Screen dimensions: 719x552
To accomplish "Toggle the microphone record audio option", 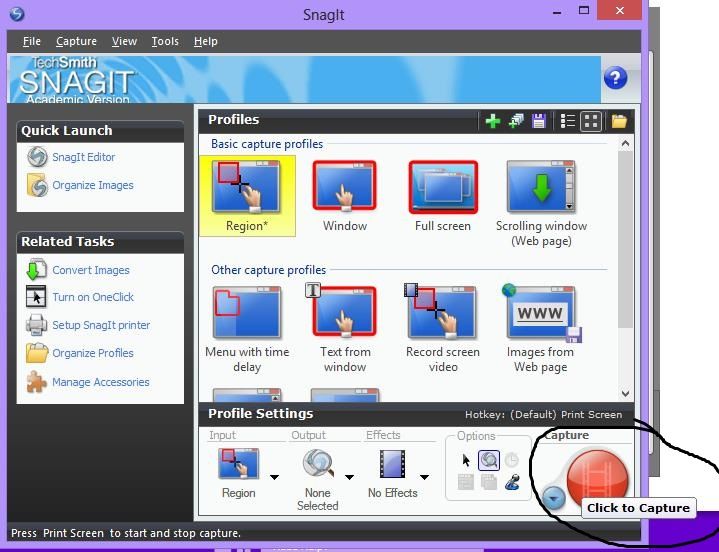I will 512,482.
